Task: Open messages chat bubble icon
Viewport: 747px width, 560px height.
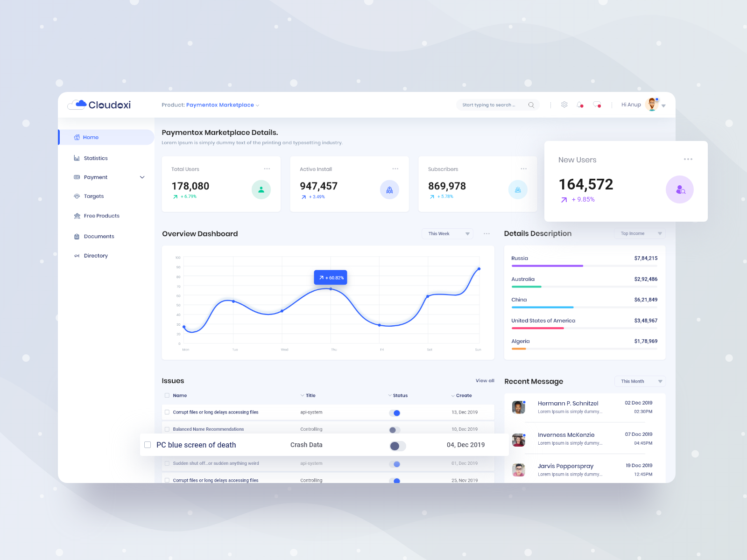Action: (597, 105)
